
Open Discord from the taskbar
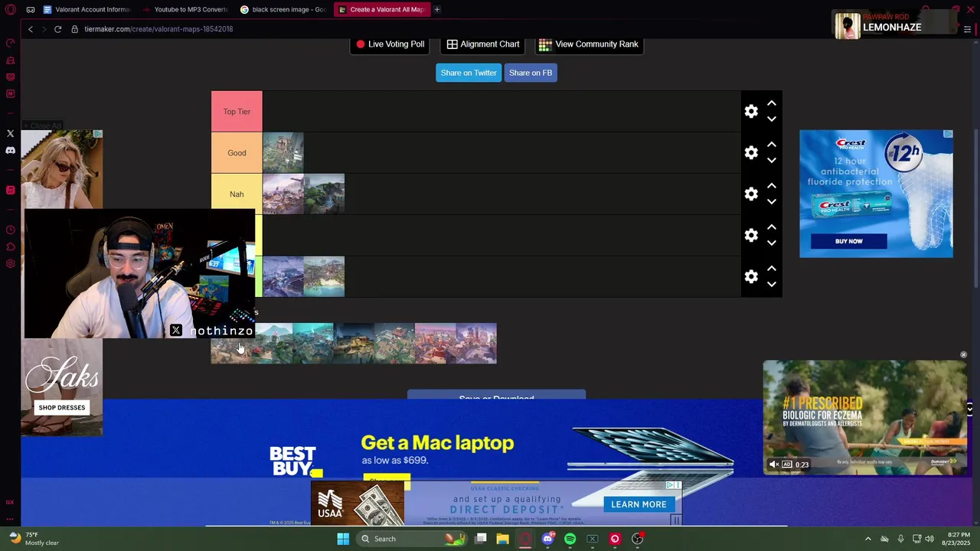click(547, 539)
